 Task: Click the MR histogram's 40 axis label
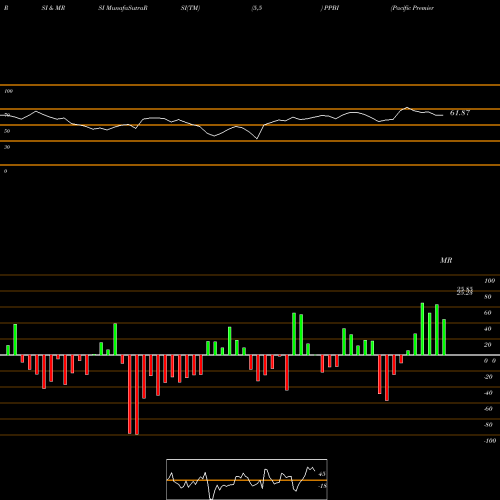pyautogui.click(x=488, y=329)
